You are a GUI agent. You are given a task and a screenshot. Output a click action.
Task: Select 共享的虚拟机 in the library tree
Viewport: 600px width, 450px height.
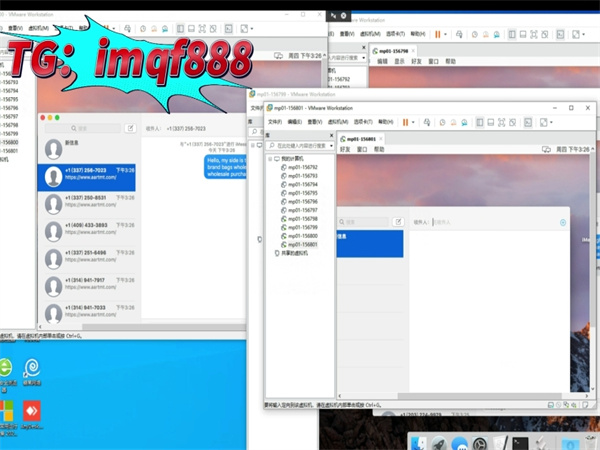[297, 253]
